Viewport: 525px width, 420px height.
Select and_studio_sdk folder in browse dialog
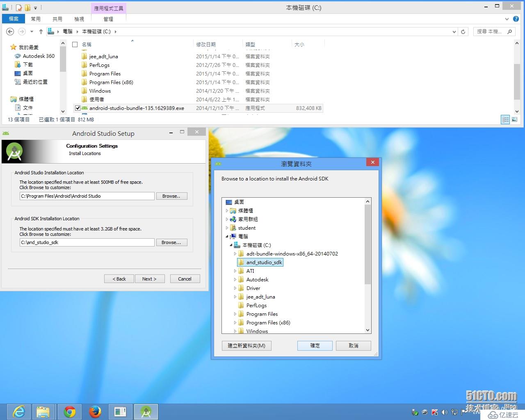tap(264, 262)
